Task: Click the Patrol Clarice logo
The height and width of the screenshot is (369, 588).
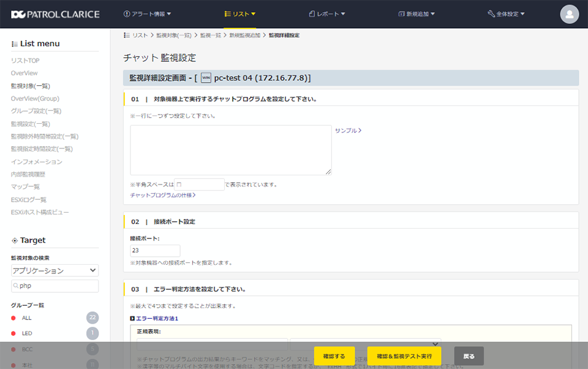Action: click(55, 14)
